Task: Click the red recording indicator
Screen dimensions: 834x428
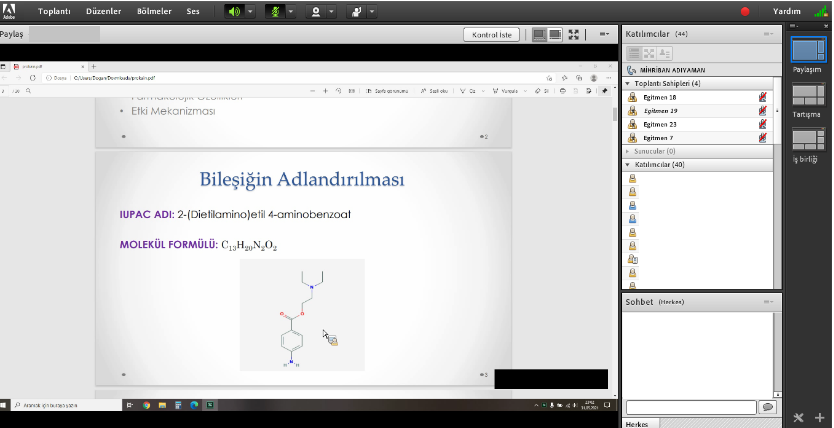Action: [x=745, y=12]
